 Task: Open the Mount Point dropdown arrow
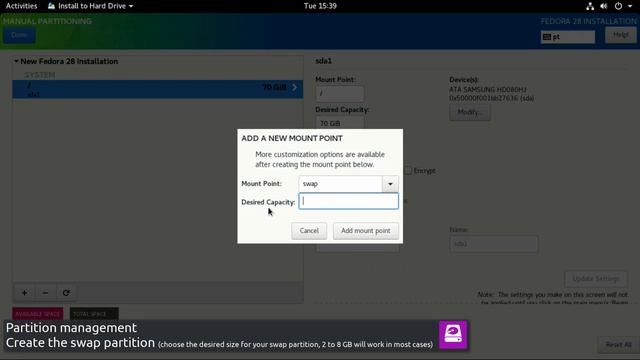[x=390, y=184]
